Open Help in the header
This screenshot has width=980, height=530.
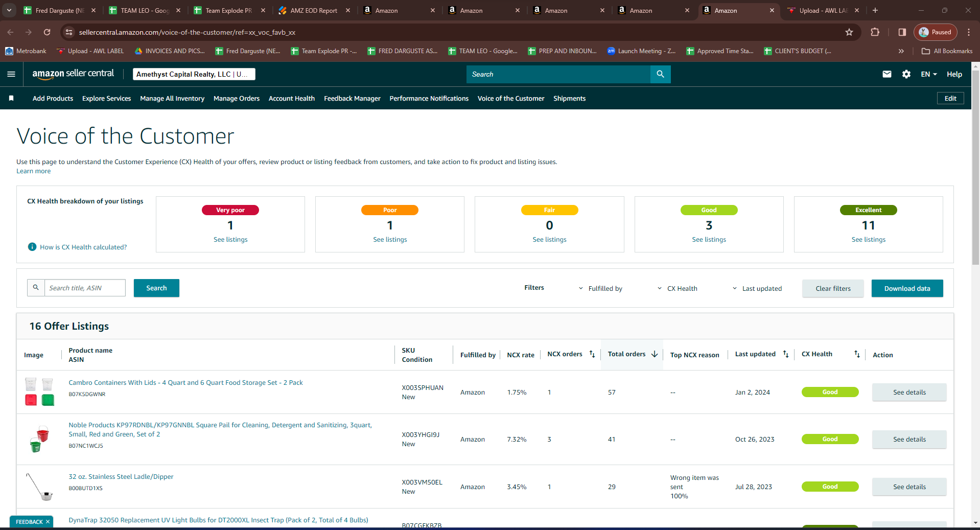click(x=954, y=74)
